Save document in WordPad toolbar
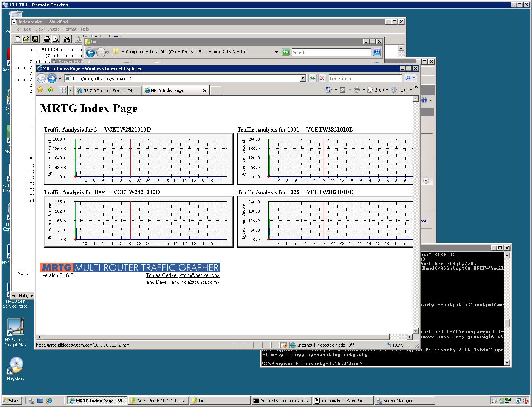Viewport: 532px width, 407px height. 35,39
